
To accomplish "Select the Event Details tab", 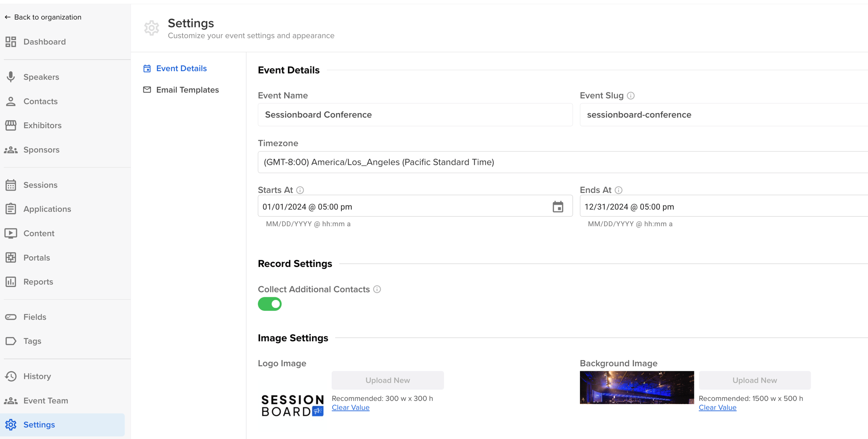I will pyautogui.click(x=182, y=68).
